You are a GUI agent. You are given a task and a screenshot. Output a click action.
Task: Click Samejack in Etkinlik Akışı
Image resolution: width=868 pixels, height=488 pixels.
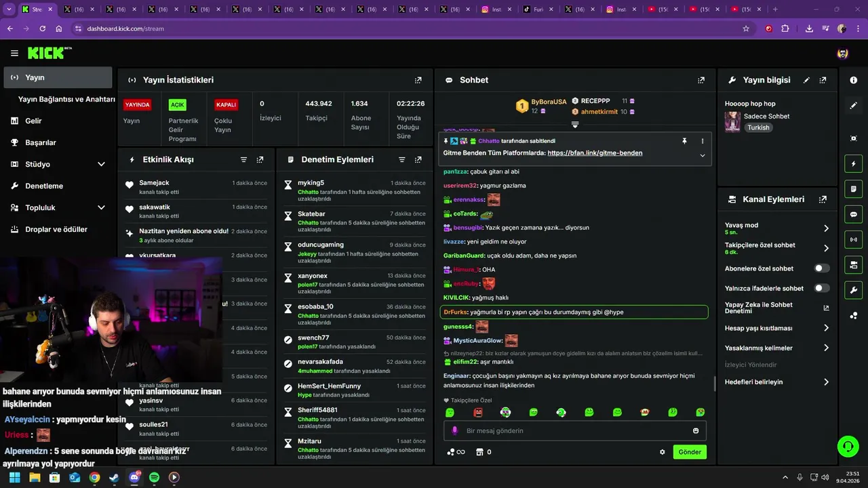[154, 183]
